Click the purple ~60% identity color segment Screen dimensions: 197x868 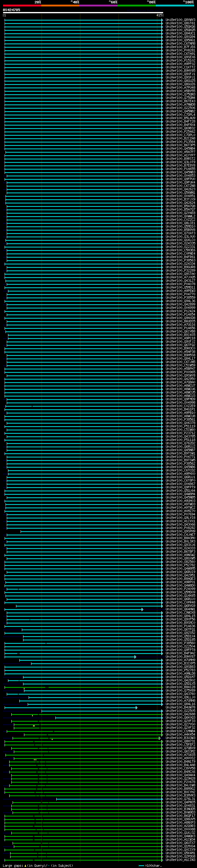[99, 6]
